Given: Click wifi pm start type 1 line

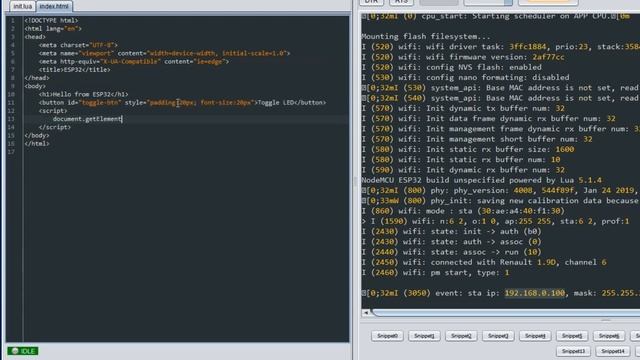Looking at the screenshot, I should tap(435, 272).
